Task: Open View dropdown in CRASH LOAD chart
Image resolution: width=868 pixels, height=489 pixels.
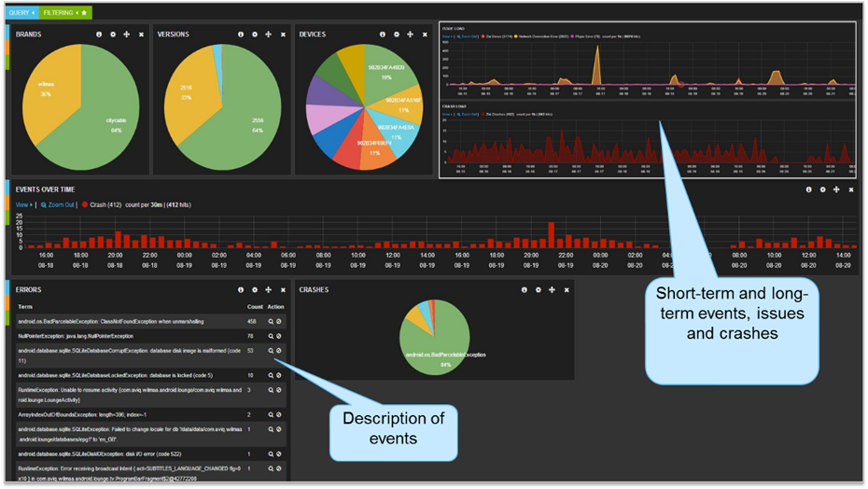Action: (x=447, y=115)
